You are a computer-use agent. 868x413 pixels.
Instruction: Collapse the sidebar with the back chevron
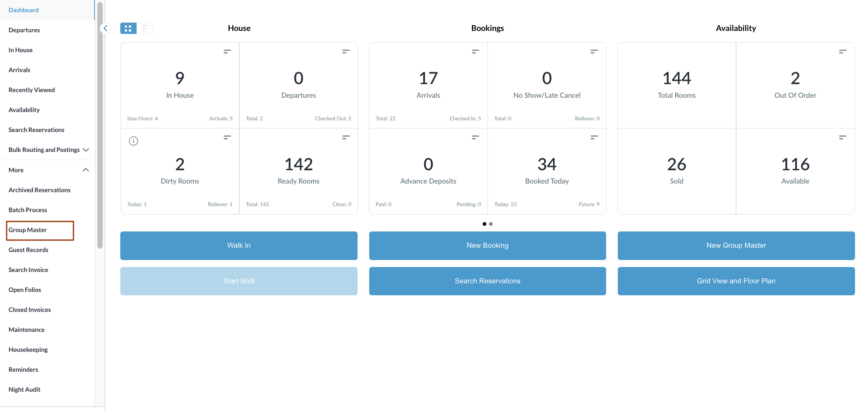105,28
